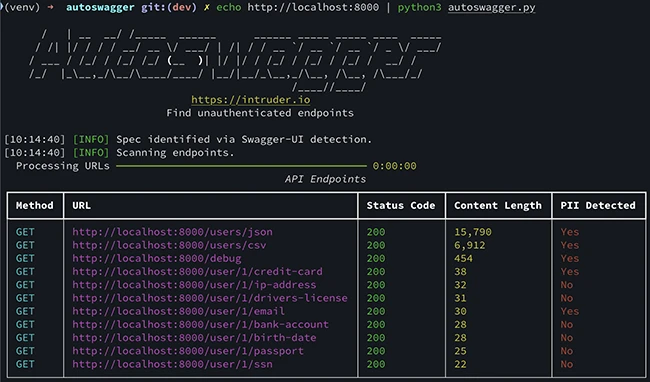
Task: Click content length value 32
Action: (460, 285)
